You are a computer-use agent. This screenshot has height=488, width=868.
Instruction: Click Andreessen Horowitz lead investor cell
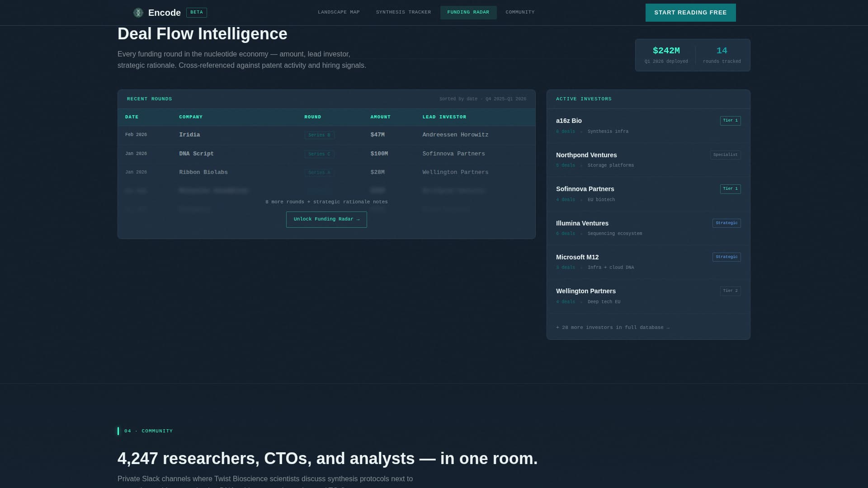pos(455,135)
